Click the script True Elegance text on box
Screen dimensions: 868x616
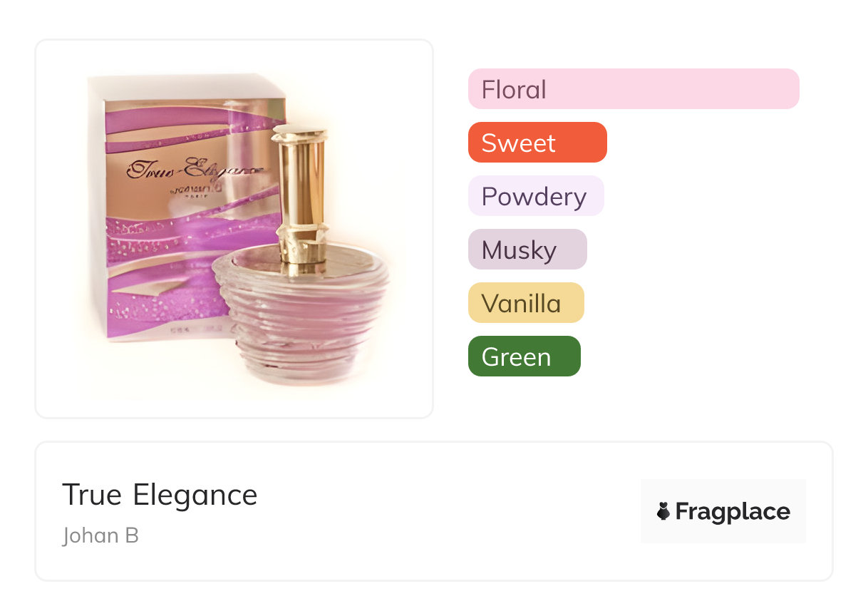[192, 170]
